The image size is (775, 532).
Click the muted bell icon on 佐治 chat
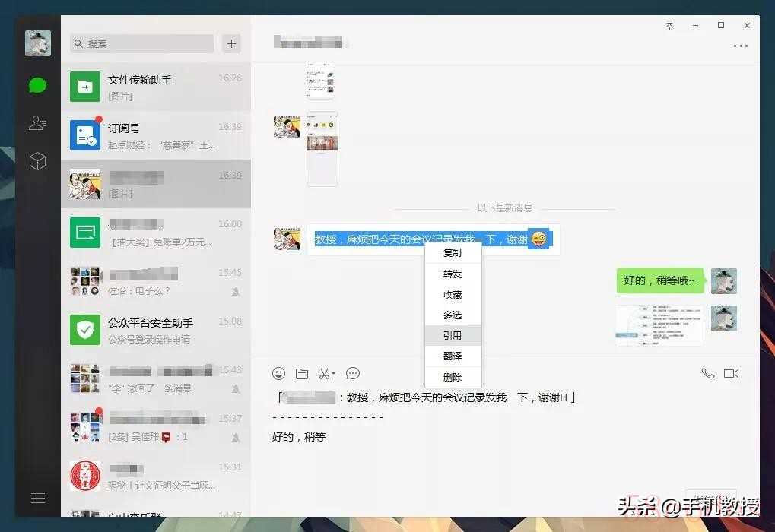(x=237, y=291)
